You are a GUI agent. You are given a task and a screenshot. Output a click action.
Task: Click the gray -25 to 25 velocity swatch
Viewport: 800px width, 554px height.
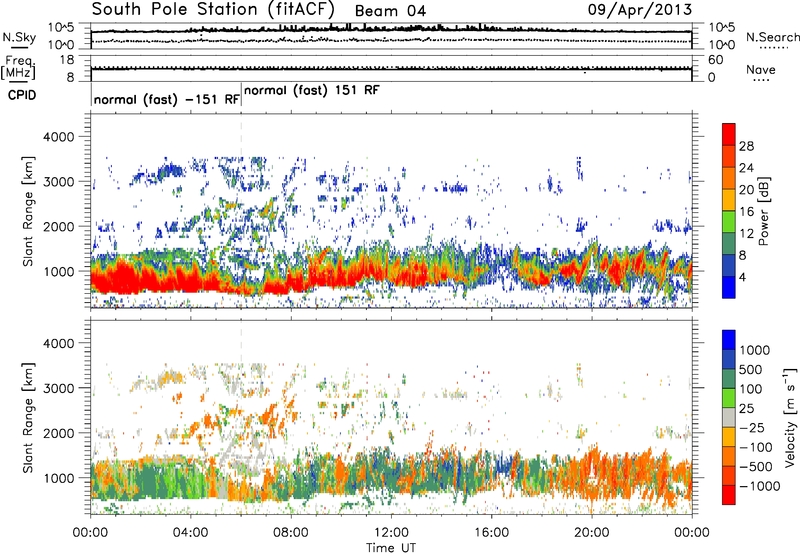tap(729, 418)
